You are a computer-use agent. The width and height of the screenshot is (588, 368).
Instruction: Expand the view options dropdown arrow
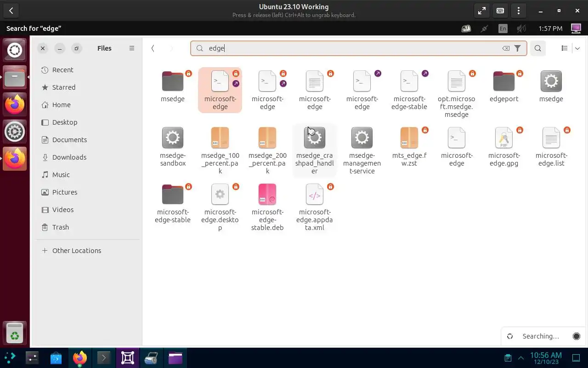tap(577, 48)
